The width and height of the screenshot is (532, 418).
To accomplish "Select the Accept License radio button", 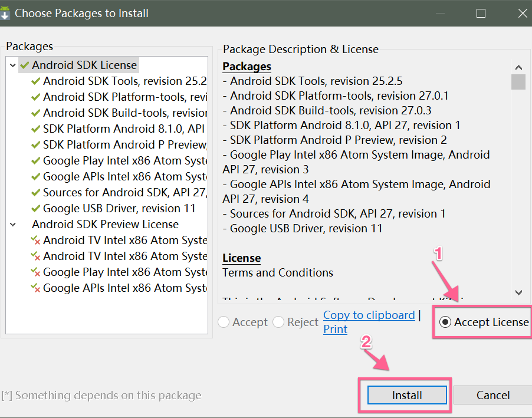I will click(x=445, y=322).
